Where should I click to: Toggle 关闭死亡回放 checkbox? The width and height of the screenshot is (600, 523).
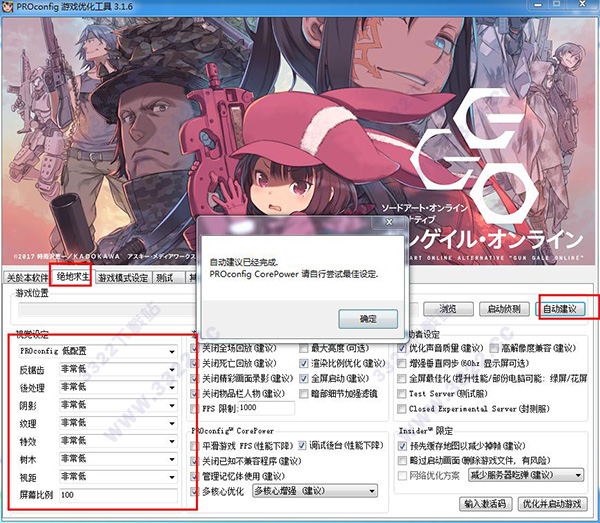(194, 363)
